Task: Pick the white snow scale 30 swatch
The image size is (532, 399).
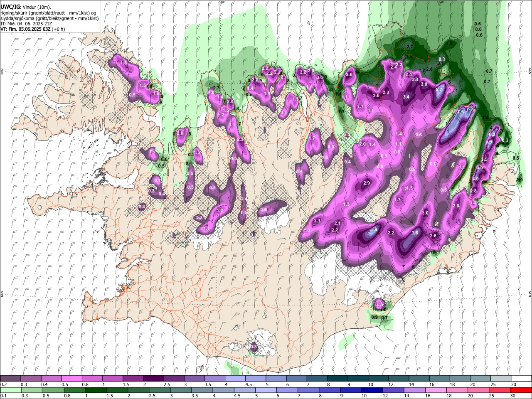Action: [x=521, y=379]
